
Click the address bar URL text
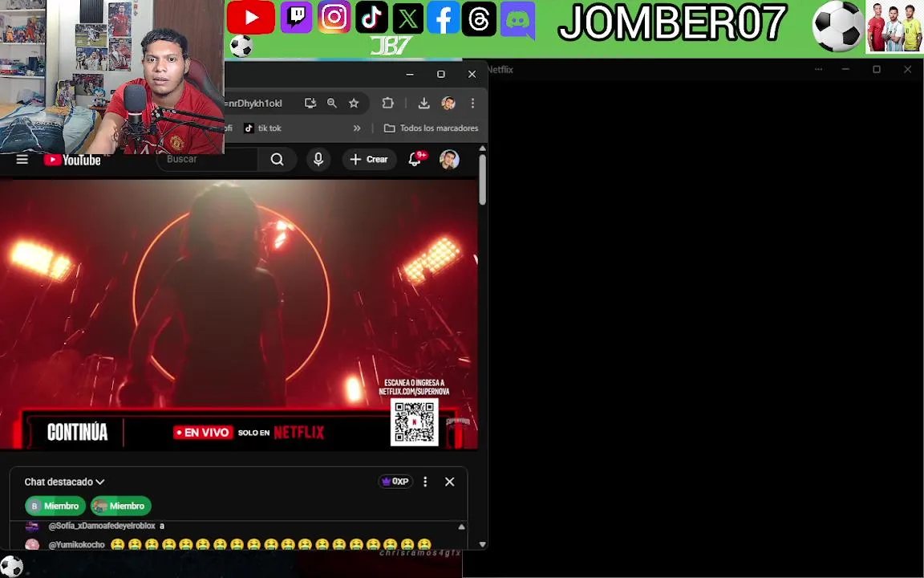point(254,104)
